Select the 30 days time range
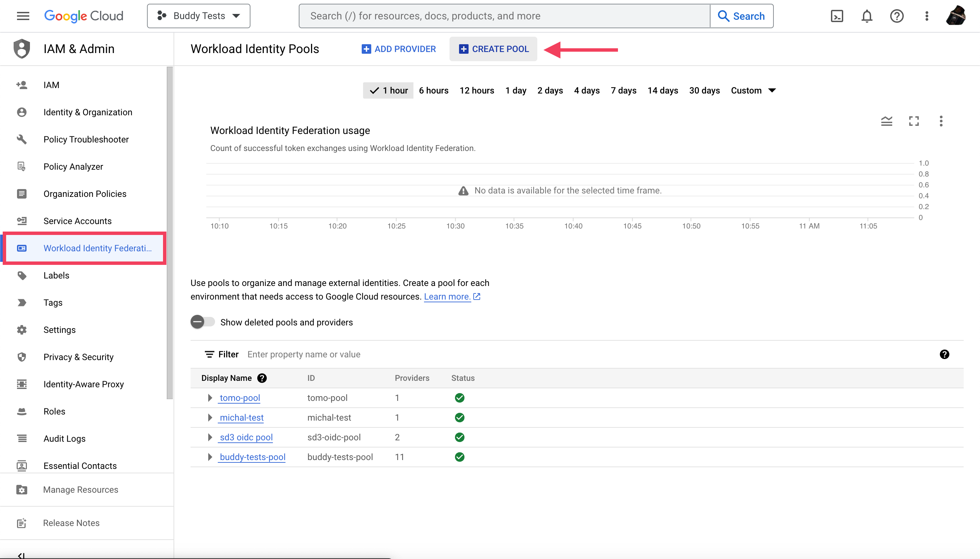This screenshot has height=559, width=980. click(x=704, y=90)
